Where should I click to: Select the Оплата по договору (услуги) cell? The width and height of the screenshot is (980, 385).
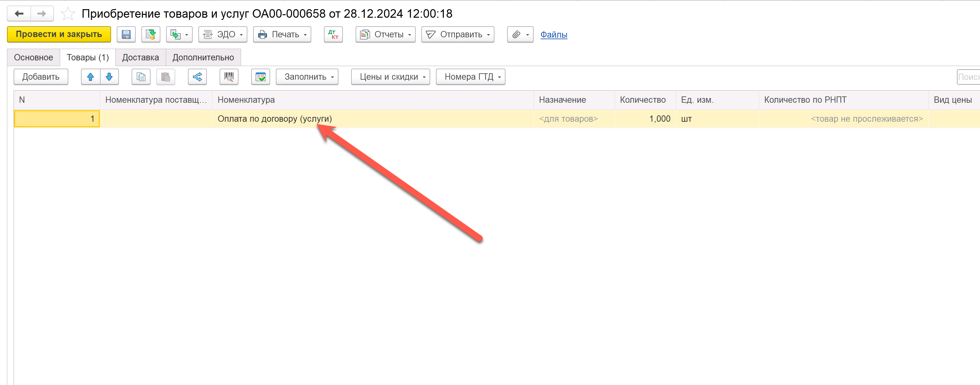pyautogui.click(x=275, y=119)
